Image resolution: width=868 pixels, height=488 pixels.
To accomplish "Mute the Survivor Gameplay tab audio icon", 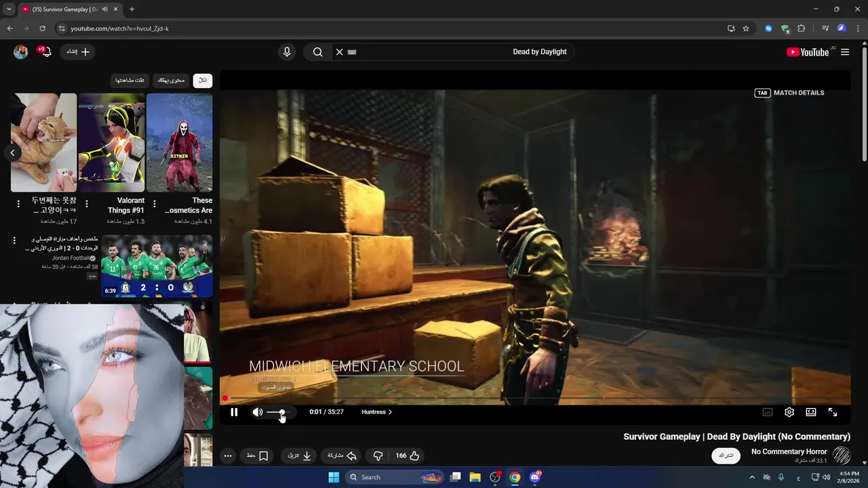I will 105,9.
